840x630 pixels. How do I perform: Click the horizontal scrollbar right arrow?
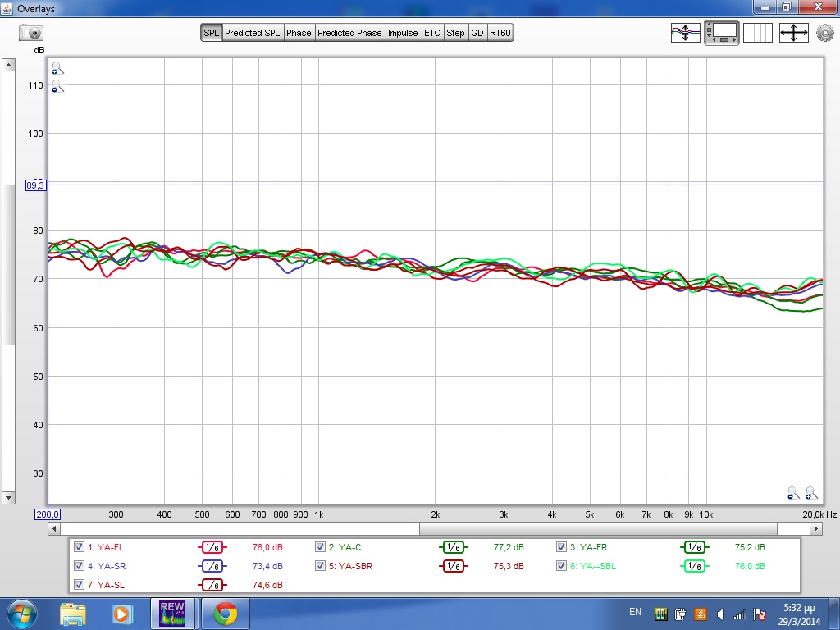pos(817,529)
